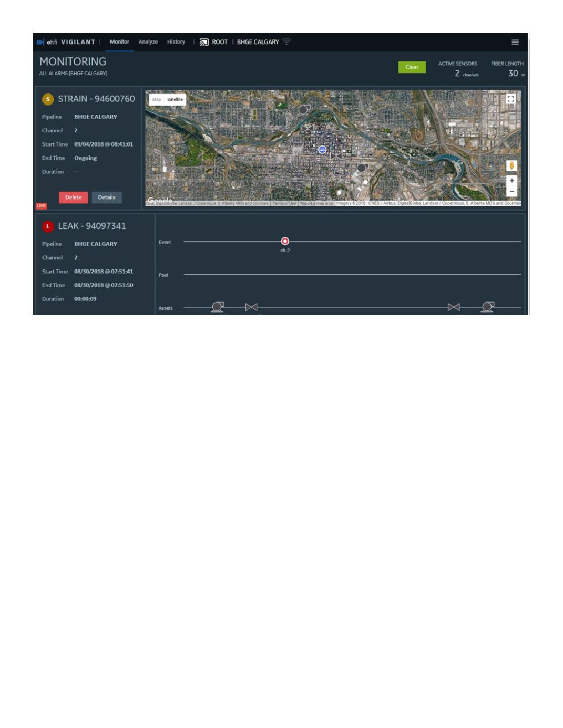Click ROOT in the breadcrumb
This screenshot has height=728, width=563.
[220, 42]
